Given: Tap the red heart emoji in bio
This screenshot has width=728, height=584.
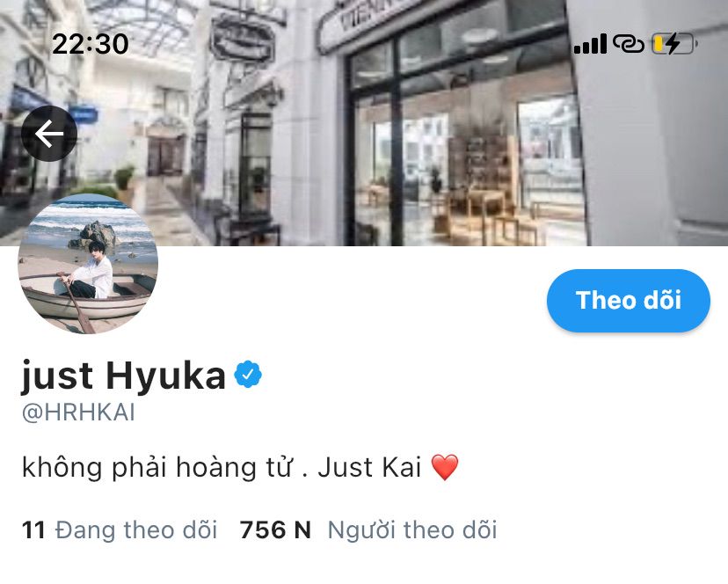Looking at the screenshot, I should [x=445, y=467].
